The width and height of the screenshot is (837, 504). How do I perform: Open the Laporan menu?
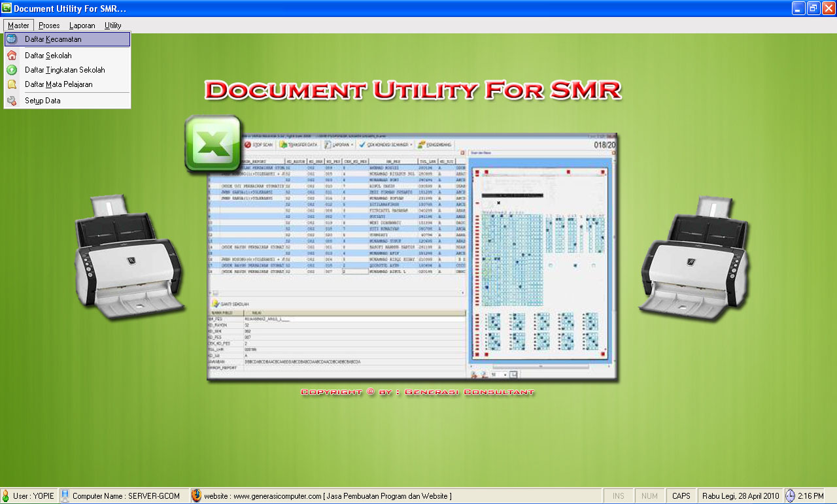coord(82,25)
